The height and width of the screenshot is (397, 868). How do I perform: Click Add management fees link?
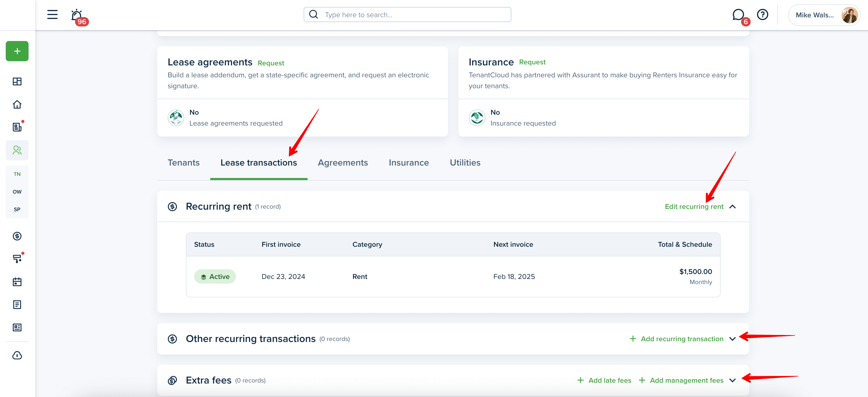(681, 380)
